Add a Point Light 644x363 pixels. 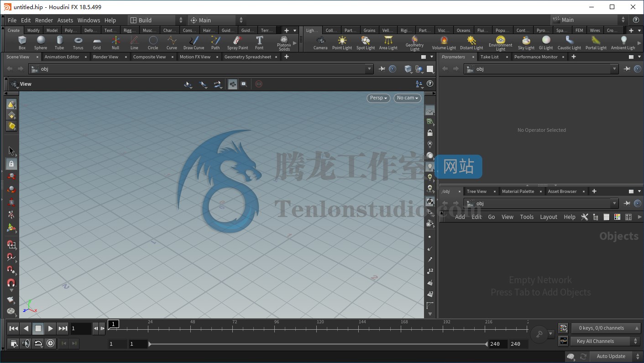coord(342,42)
